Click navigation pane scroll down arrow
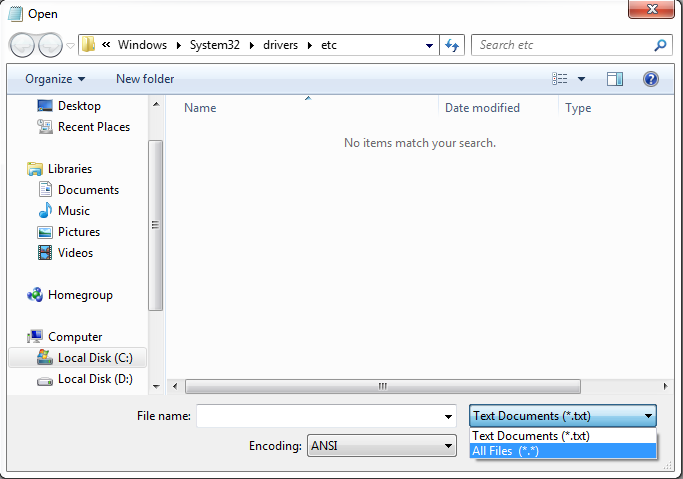This screenshot has width=683, height=479. [x=156, y=386]
